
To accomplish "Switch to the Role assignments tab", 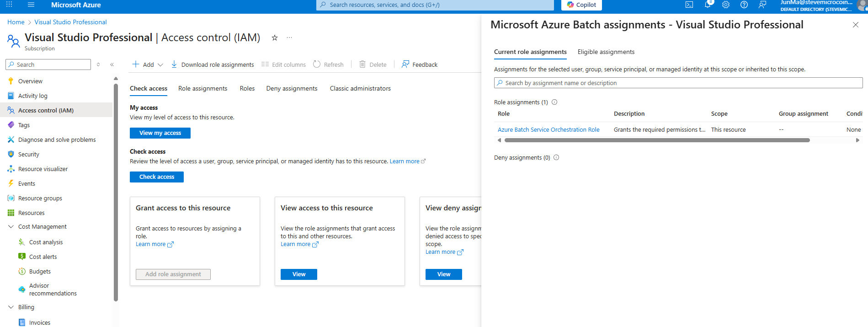I will pyautogui.click(x=202, y=88).
